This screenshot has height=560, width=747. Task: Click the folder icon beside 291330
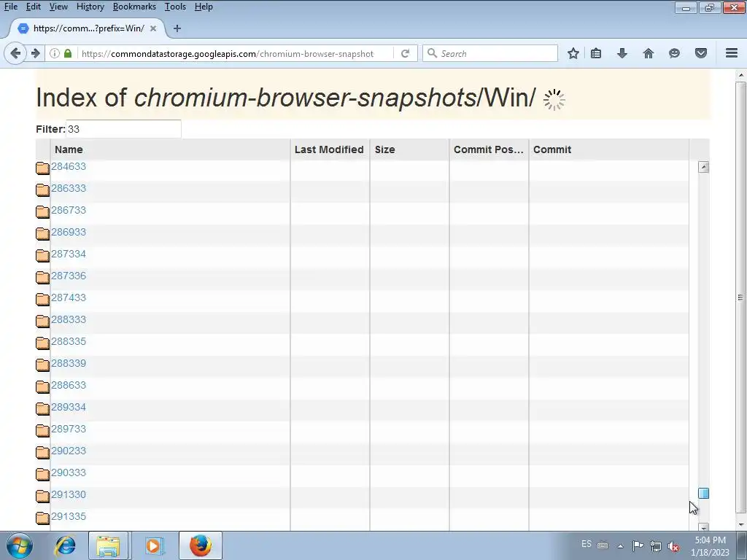coord(42,496)
